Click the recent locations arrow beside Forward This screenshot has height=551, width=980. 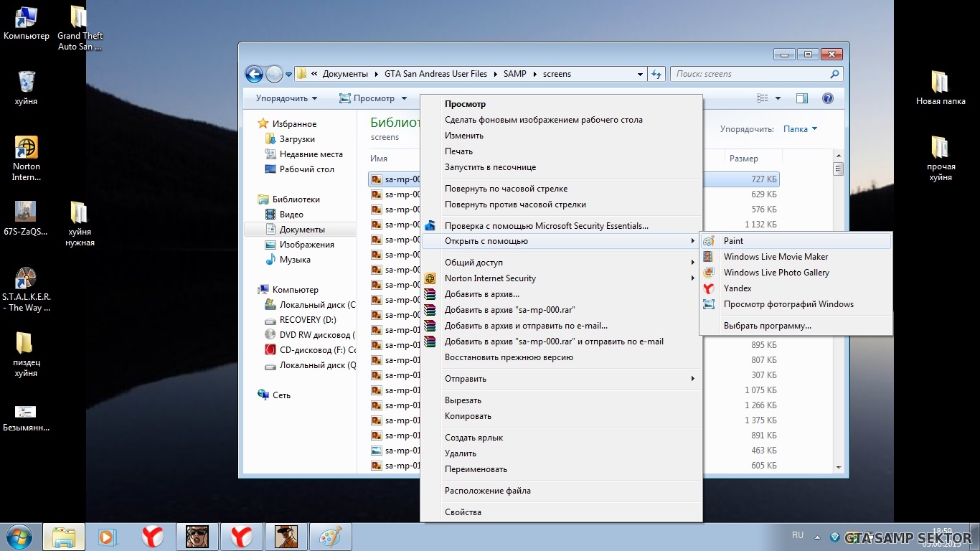point(289,74)
